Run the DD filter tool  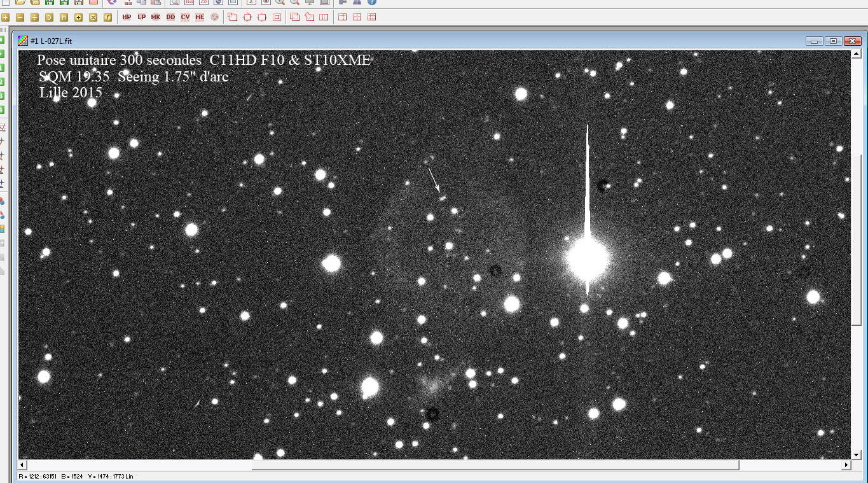(170, 17)
